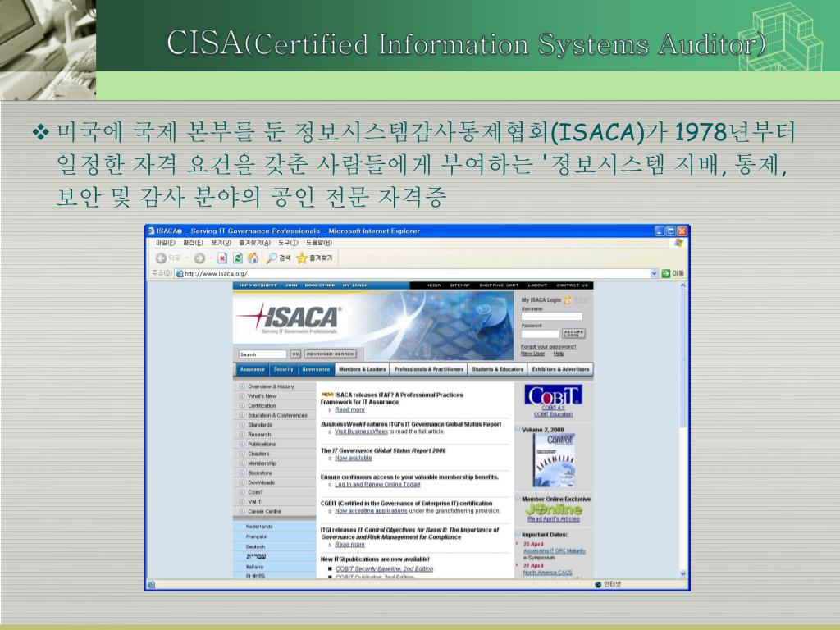Open the COBIT Education link

[x=553, y=414]
